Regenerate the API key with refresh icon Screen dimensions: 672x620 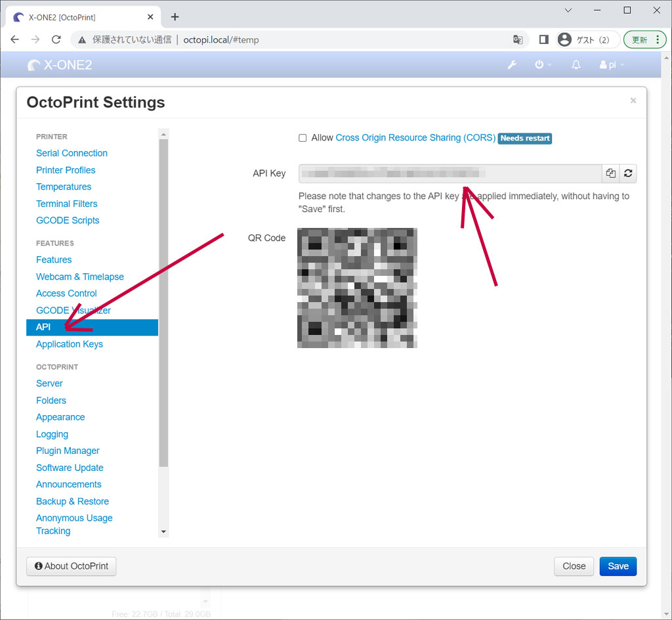pos(628,173)
